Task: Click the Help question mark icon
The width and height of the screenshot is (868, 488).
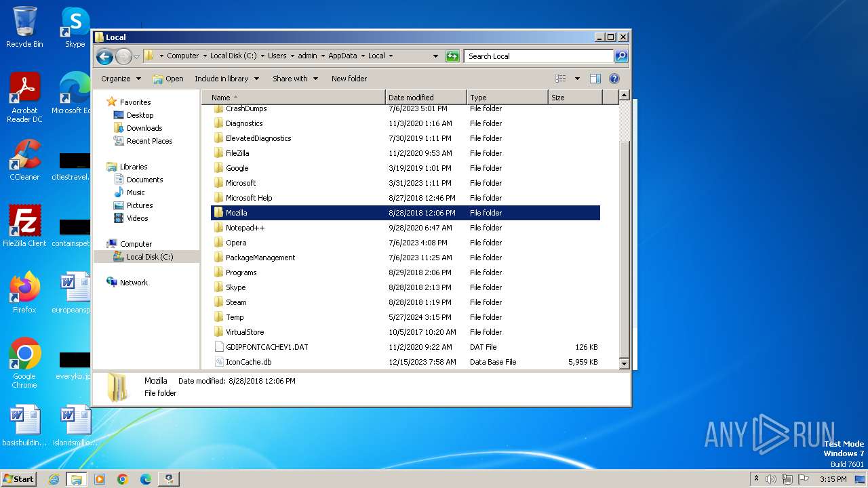Action: 614,79
